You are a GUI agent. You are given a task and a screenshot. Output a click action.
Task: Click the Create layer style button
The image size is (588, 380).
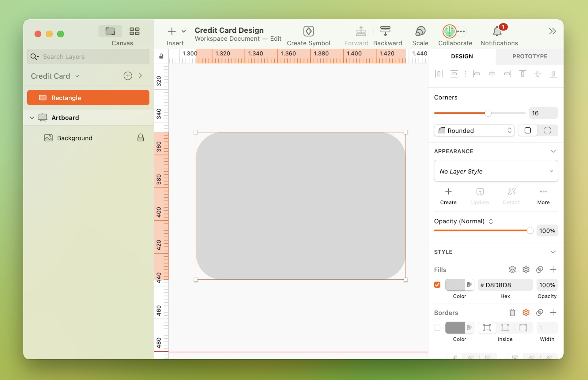tap(448, 196)
